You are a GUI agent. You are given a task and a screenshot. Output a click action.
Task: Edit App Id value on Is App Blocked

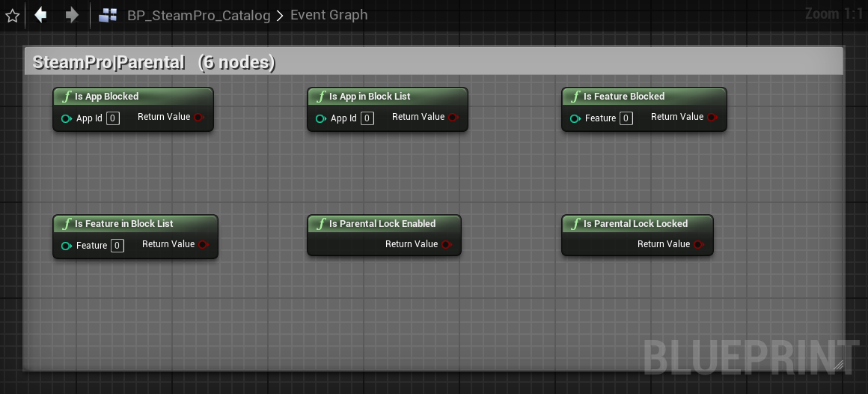pyautogui.click(x=113, y=118)
